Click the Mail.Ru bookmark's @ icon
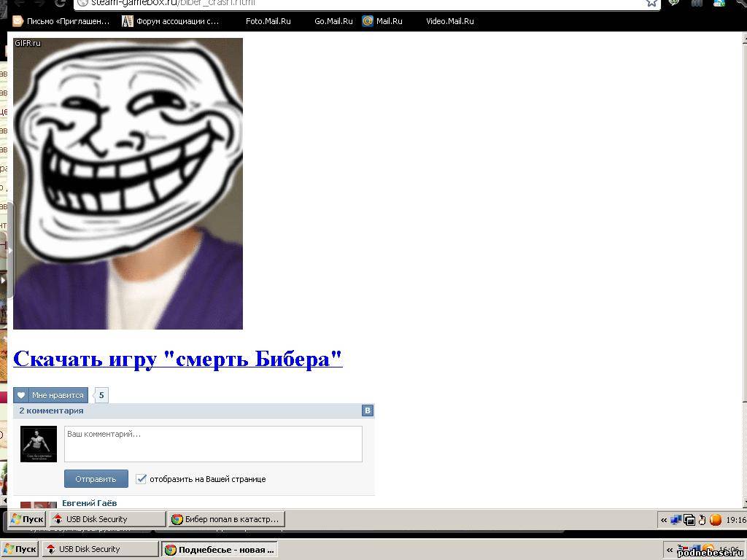 click(x=368, y=21)
